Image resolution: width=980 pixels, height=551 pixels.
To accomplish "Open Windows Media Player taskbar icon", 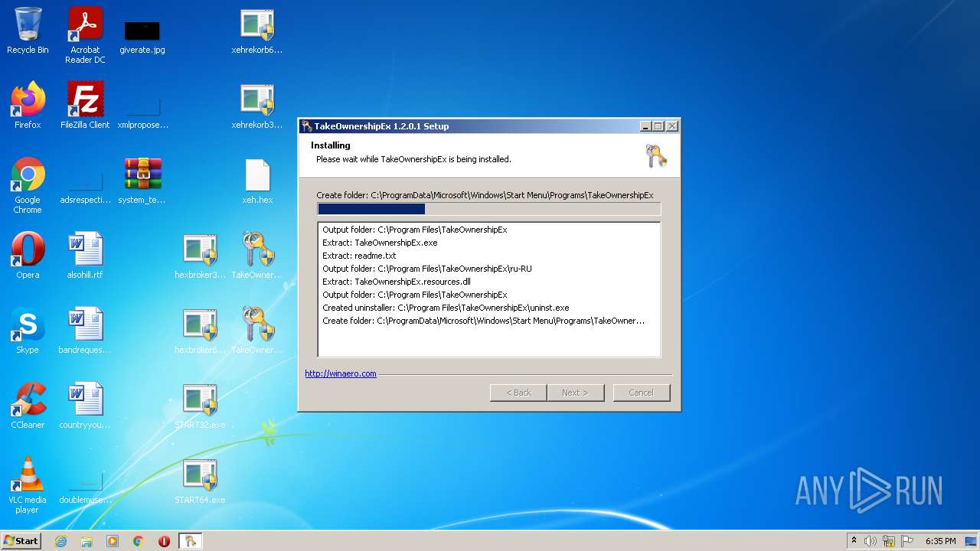I will (113, 541).
